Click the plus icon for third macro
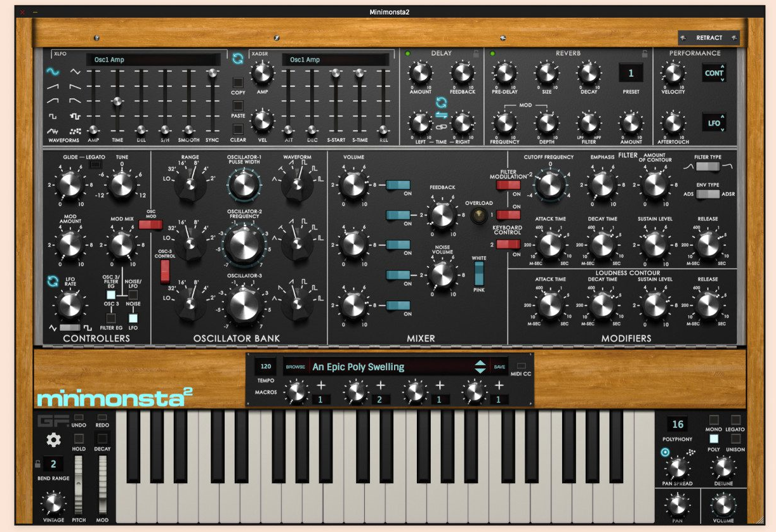This screenshot has width=776, height=532. point(440,386)
